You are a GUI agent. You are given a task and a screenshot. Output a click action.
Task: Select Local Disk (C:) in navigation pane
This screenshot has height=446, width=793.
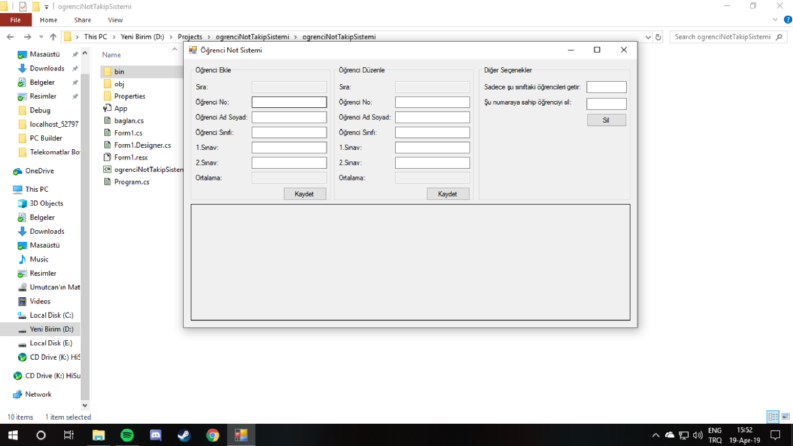pyautogui.click(x=51, y=315)
